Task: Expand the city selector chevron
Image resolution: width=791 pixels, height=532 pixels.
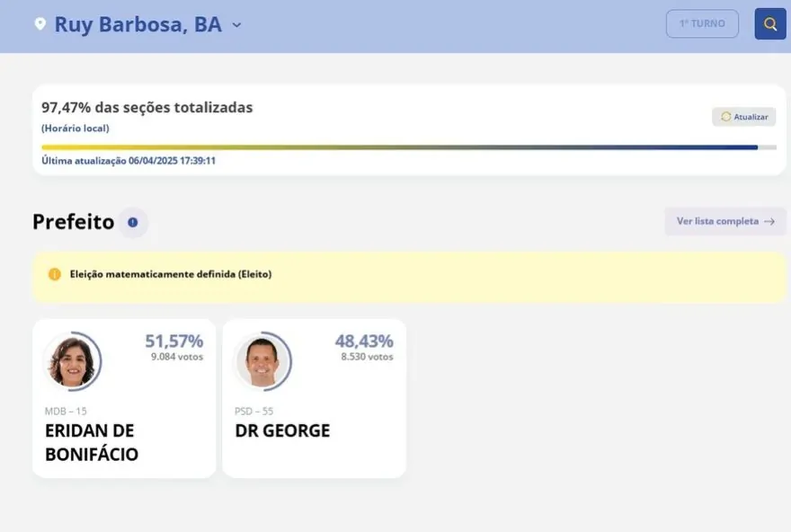Action: point(236,25)
